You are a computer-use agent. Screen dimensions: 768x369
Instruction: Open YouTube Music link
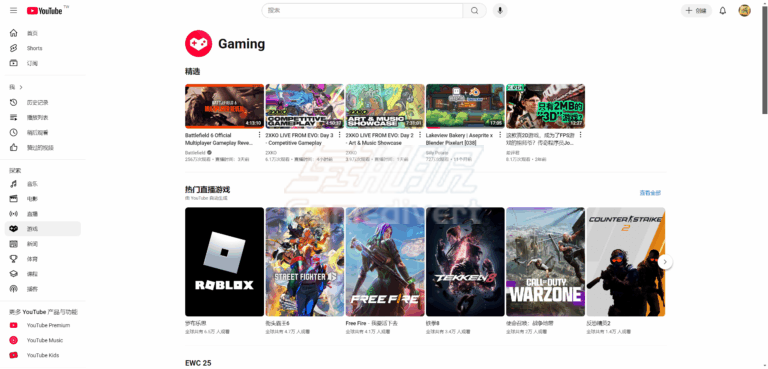[x=43, y=340]
